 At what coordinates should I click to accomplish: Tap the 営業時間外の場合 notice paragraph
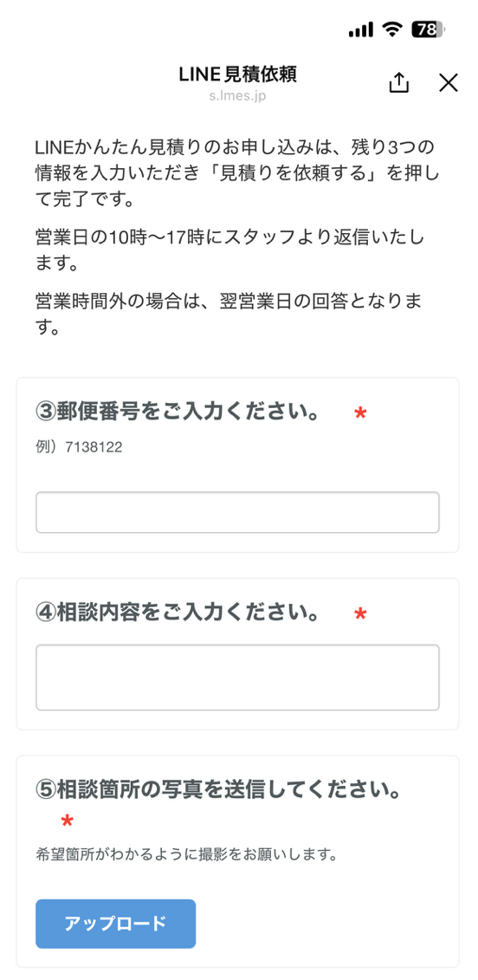(229, 315)
